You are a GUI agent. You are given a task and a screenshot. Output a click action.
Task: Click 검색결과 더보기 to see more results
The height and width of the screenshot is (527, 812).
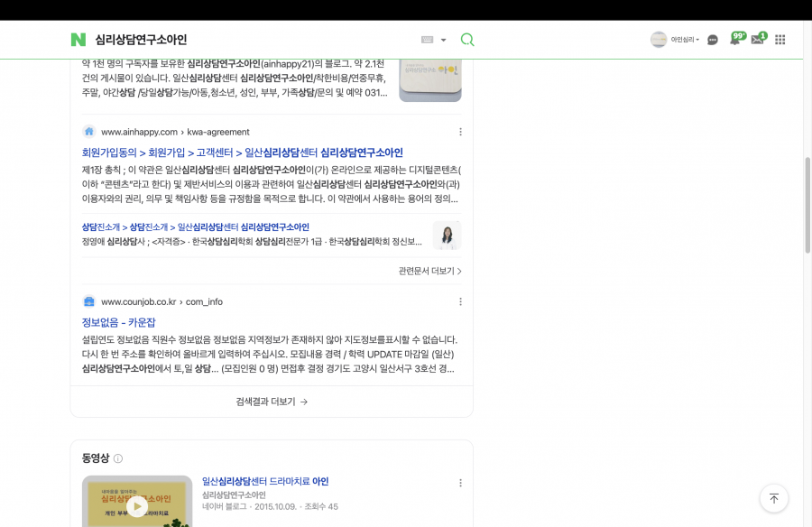[x=272, y=402]
